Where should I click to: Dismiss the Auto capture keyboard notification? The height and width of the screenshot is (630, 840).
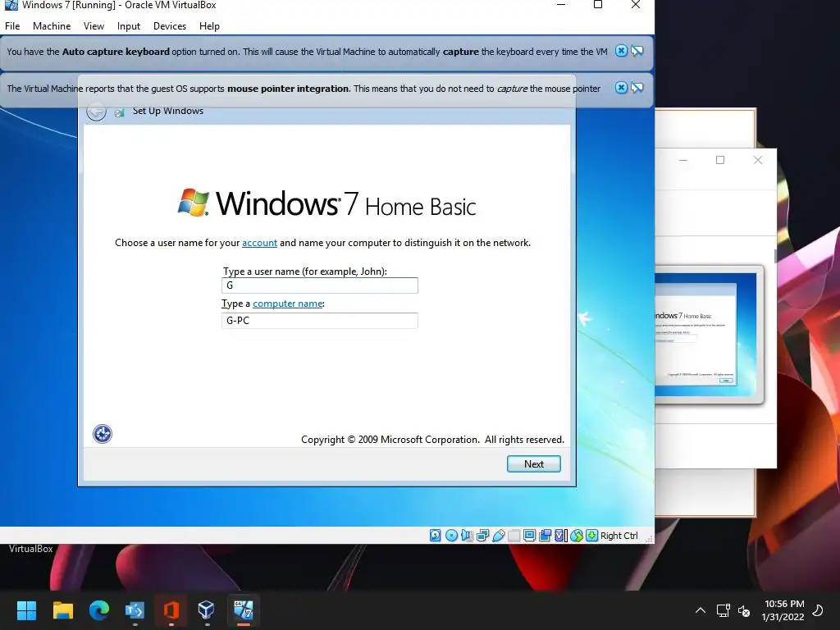point(621,51)
